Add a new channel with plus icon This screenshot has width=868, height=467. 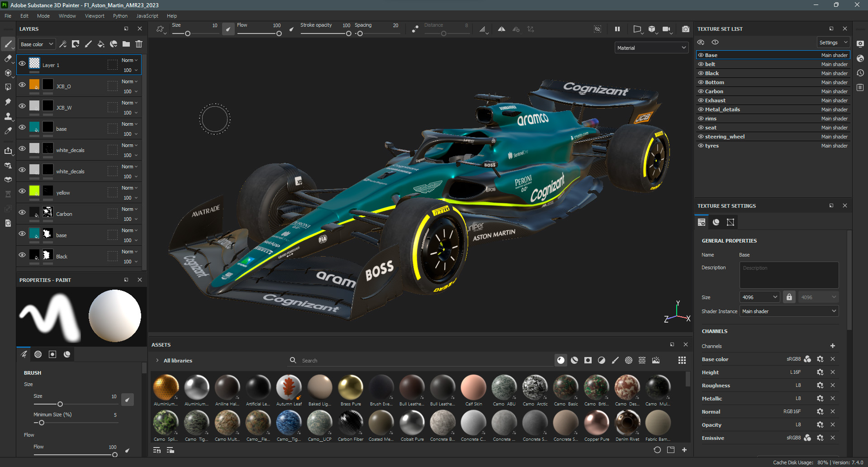[832, 346]
